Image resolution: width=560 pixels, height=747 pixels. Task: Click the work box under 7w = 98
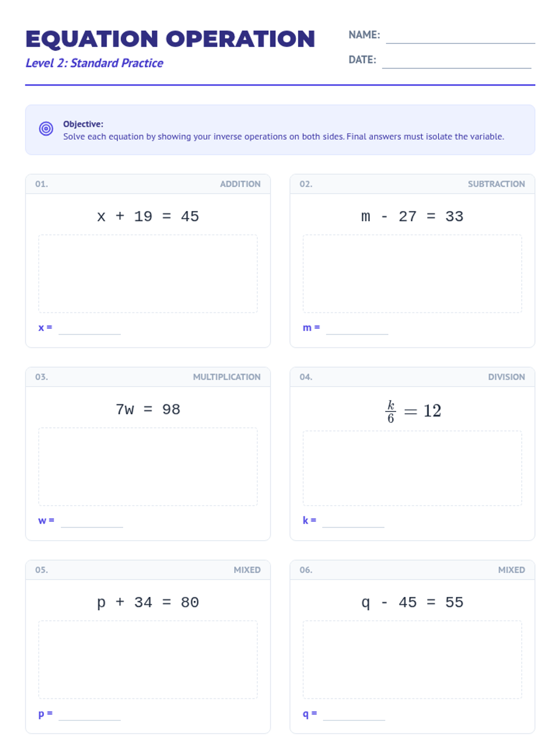(148, 466)
